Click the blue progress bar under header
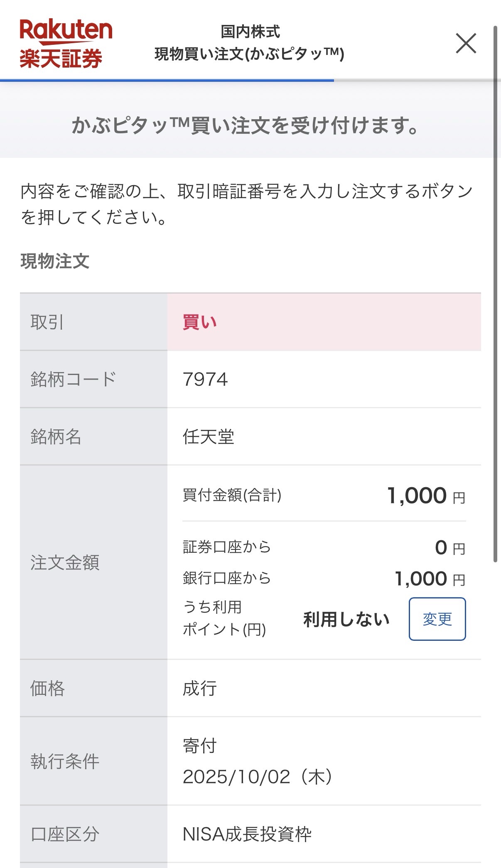The image size is (501, 868). (x=166, y=80)
